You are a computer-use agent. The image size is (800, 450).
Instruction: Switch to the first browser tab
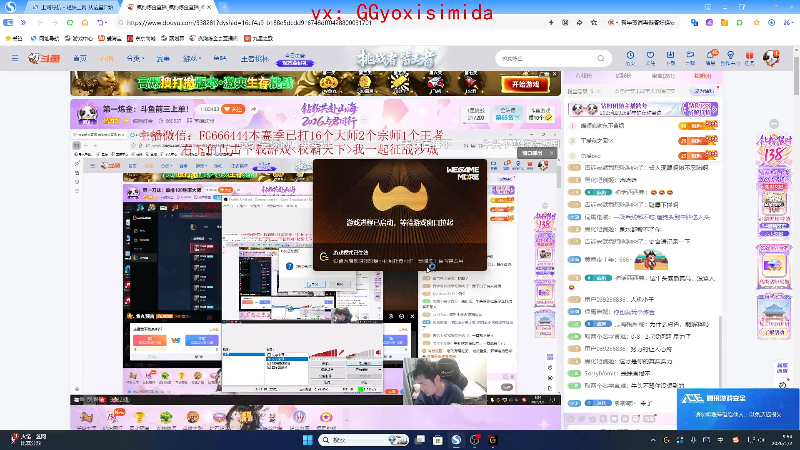pyautogui.click(x=71, y=7)
